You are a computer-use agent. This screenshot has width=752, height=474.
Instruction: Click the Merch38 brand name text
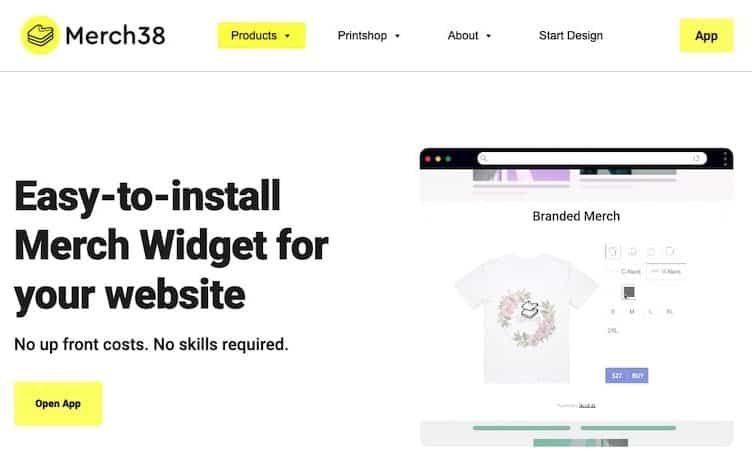[x=115, y=36]
